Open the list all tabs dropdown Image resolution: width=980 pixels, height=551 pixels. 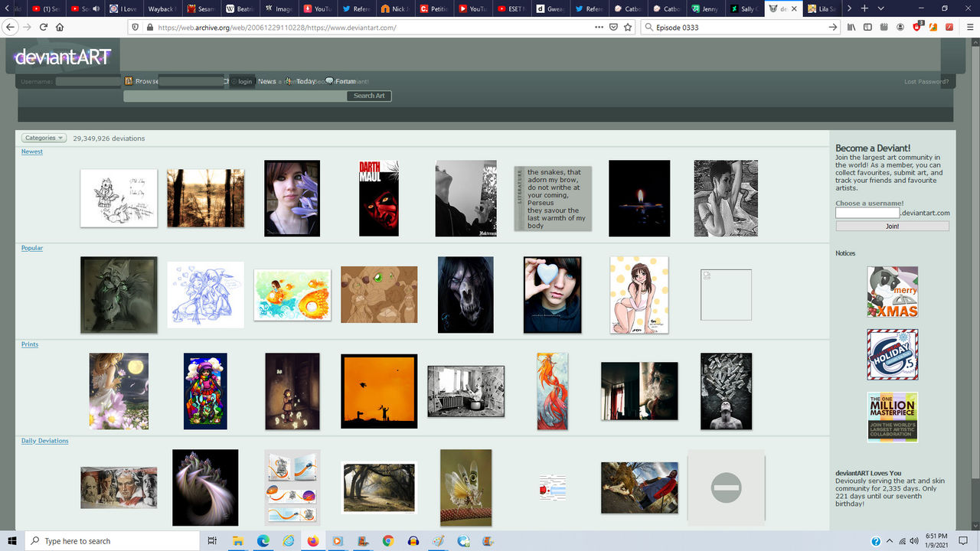pyautogui.click(x=880, y=8)
